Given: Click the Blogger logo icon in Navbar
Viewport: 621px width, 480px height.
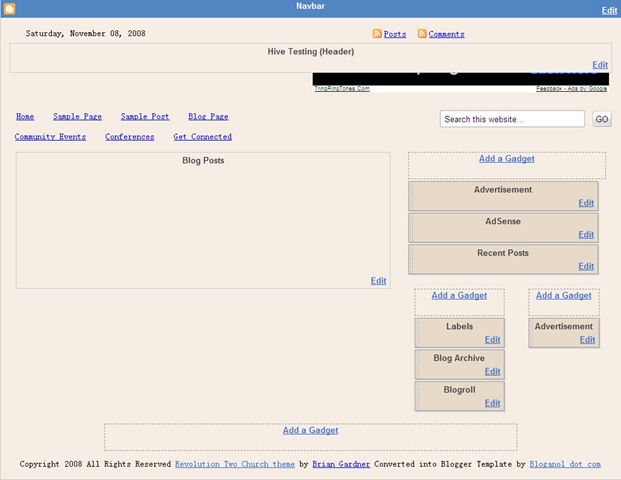Looking at the screenshot, I should coord(10,9).
